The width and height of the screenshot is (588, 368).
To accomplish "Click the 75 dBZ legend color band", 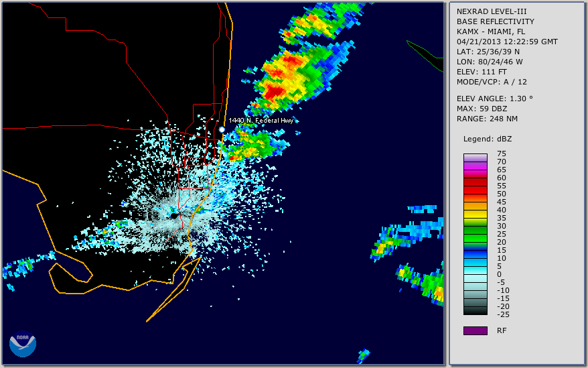I will [475, 158].
